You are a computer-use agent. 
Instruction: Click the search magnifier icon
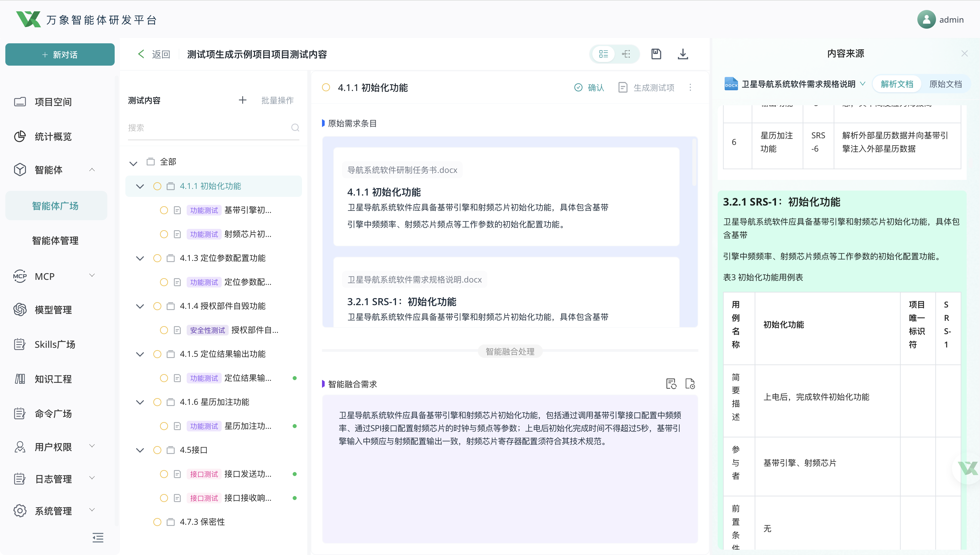295,127
